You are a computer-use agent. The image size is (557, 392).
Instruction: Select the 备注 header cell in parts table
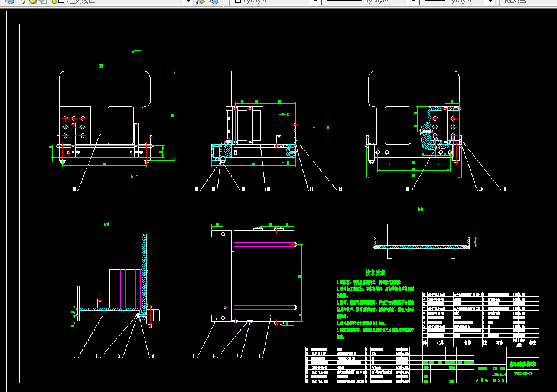(x=532, y=342)
